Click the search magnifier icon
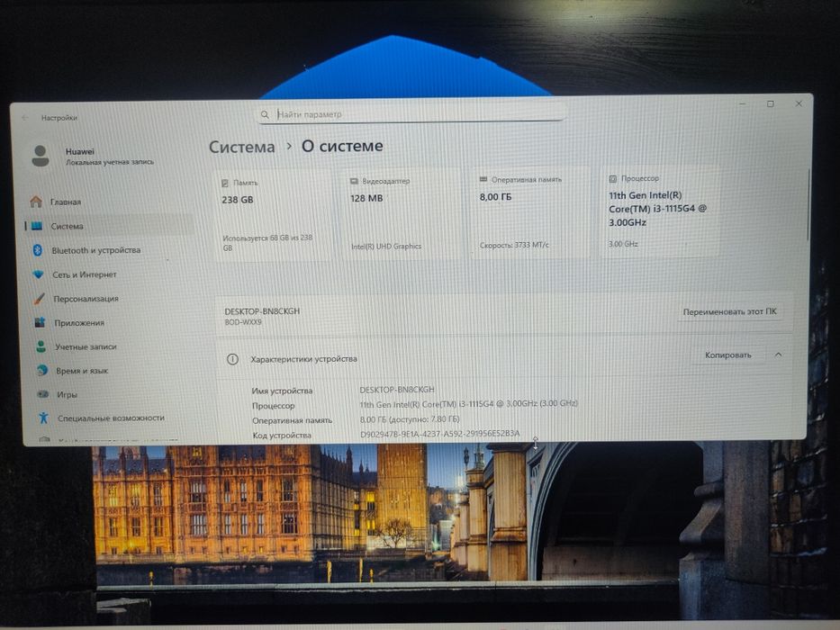This screenshot has height=630, width=840. [x=265, y=114]
